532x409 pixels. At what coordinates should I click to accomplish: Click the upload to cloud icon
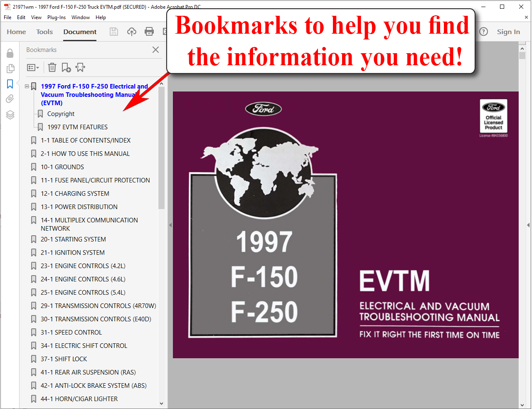click(132, 32)
